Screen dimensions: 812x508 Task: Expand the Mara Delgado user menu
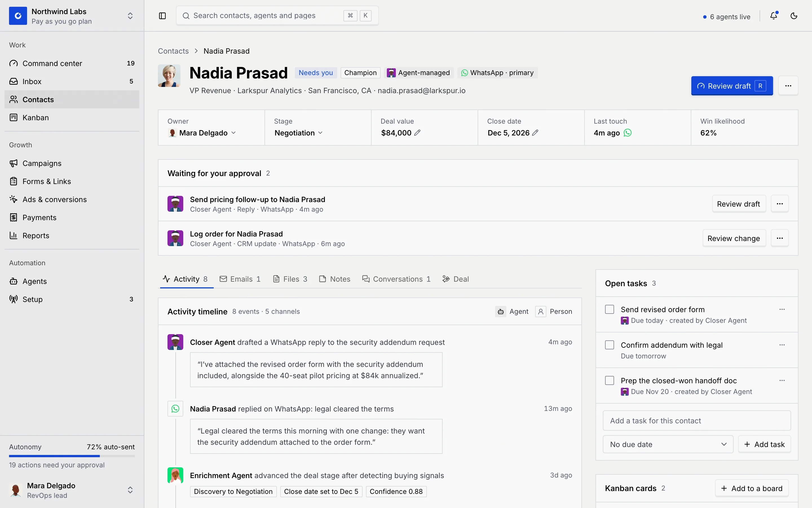point(130,490)
